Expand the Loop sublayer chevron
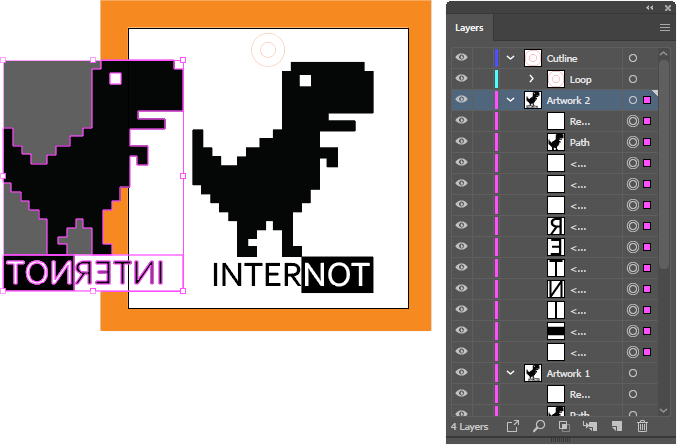This screenshot has width=677, height=445. click(x=531, y=79)
